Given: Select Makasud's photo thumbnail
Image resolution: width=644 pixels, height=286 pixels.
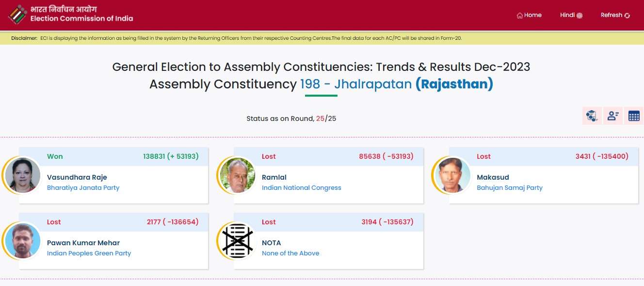Looking at the screenshot, I should [x=452, y=175].
